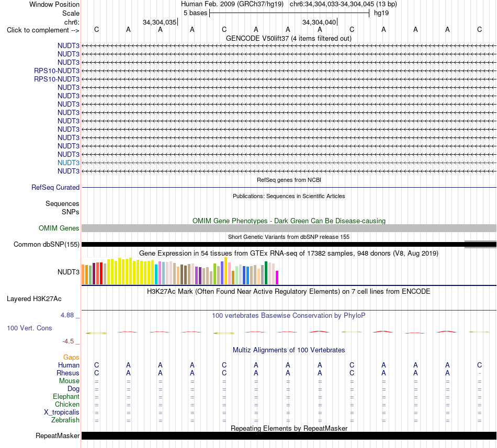Click the 'Click to complement -->' label

click(x=43, y=30)
